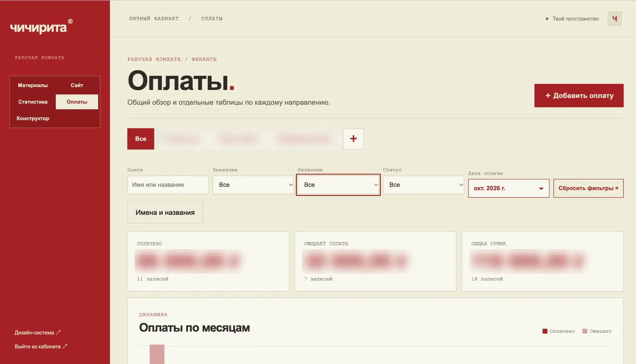
Task: Open the user avatar Ч menu
Action: (615, 19)
